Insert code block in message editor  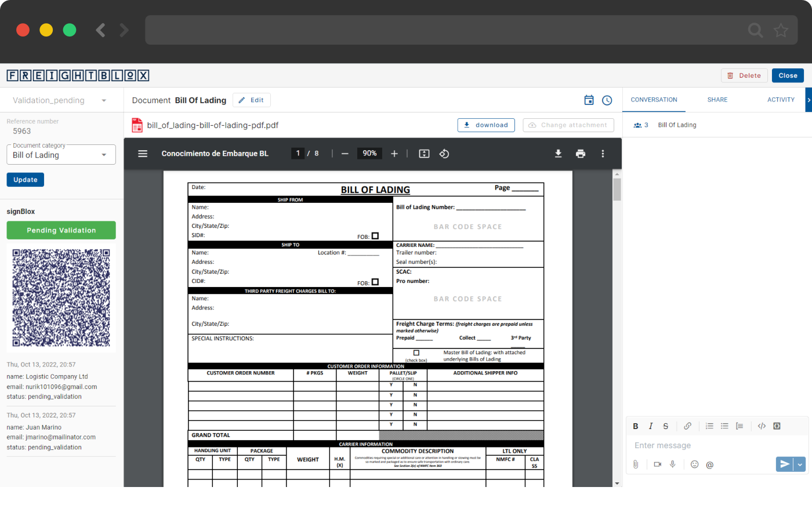coord(777,426)
